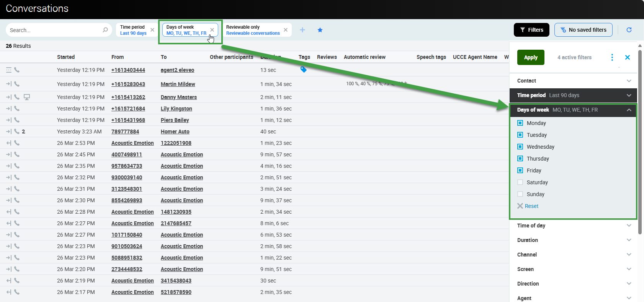Click the magnifier icon in search box
644x302 pixels.
click(105, 30)
